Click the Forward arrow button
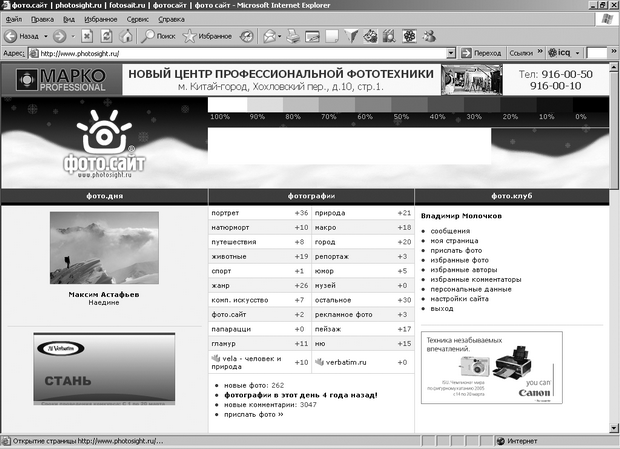The width and height of the screenshot is (620, 449). point(60,36)
